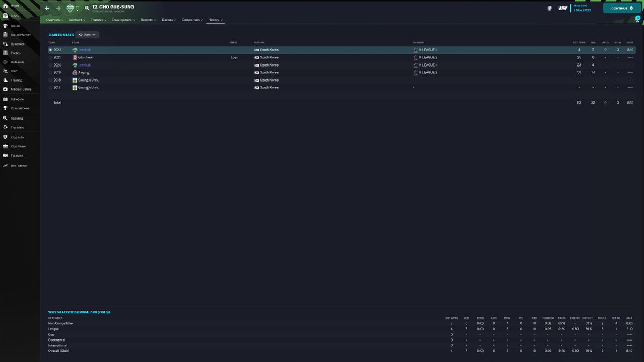The image size is (644, 362).
Task: Open the Dynamics sidebar icon
Action: point(5,44)
